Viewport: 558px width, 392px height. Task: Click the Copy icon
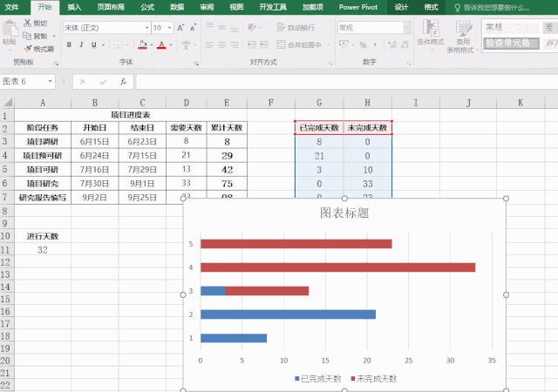pyautogui.click(x=27, y=36)
